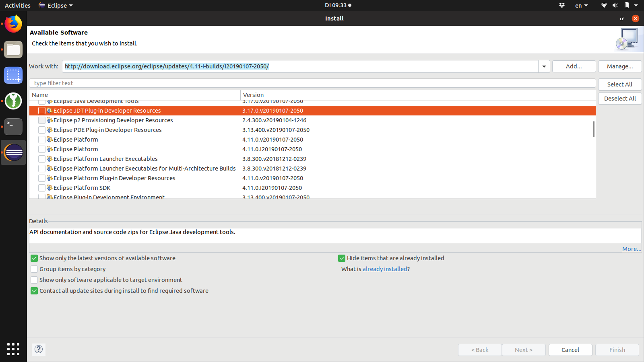This screenshot has height=362, width=644.
Task: Cancel the Install dialog
Action: pyautogui.click(x=570, y=350)
